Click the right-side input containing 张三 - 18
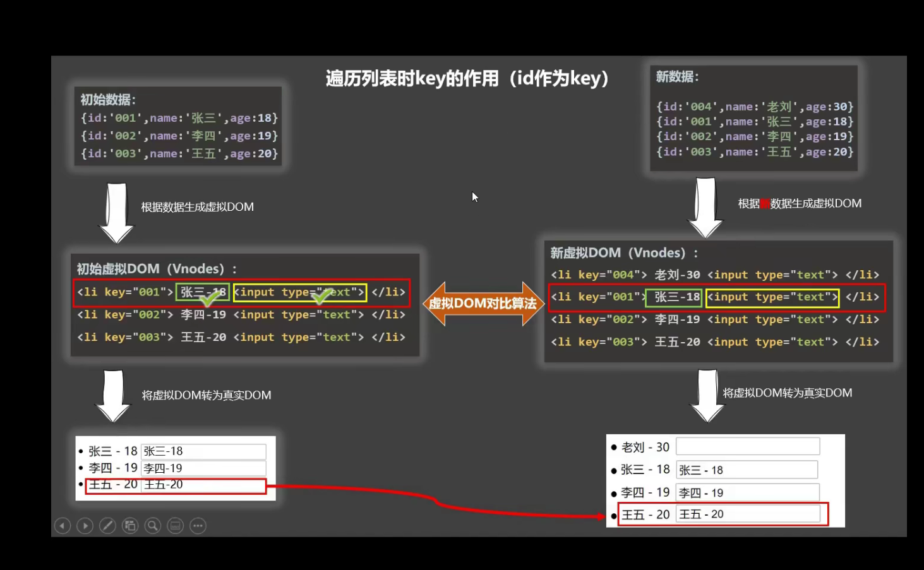Image resolution: width=924 pixels, height=570 pixels. tap(747, 470)
